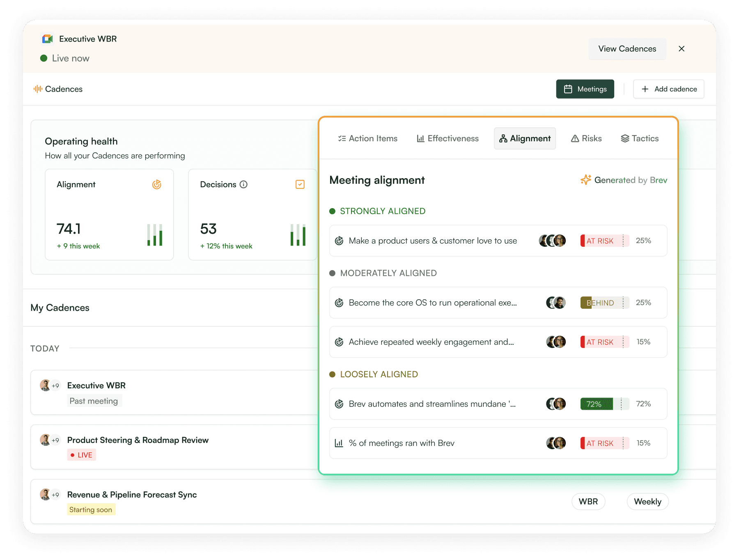Click the 72% green progress bar
This screenshot has width=739, height=560.
605,404
